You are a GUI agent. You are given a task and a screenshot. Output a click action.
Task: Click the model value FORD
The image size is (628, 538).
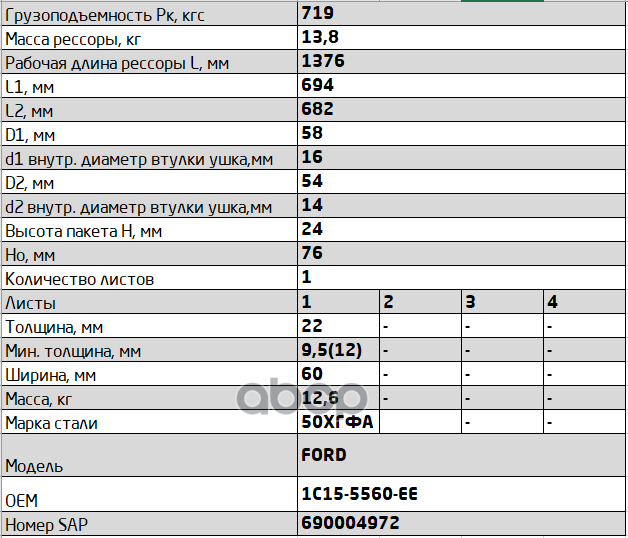coord(324,455)
